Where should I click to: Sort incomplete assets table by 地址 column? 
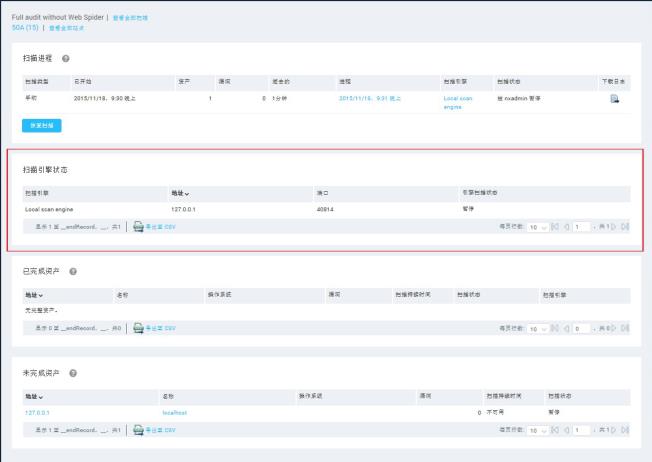pos(34,397)
